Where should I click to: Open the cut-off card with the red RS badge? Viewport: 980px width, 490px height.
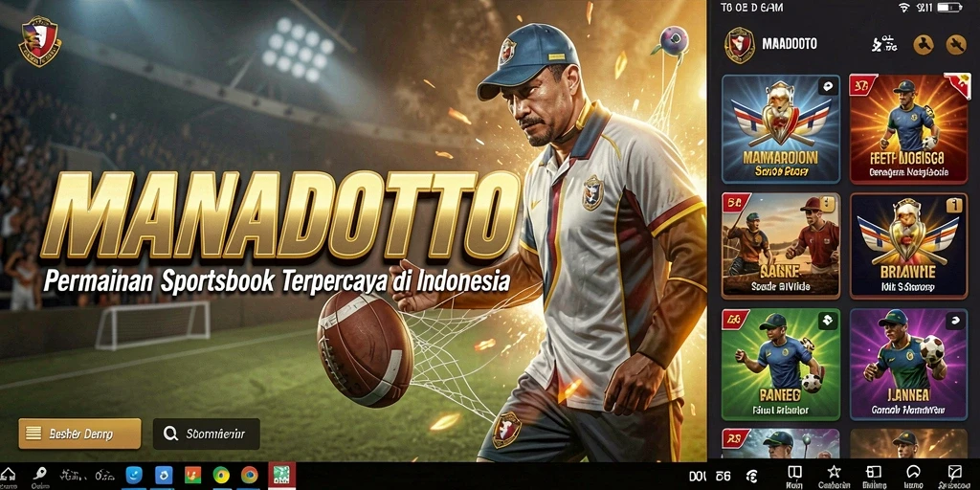781,443
